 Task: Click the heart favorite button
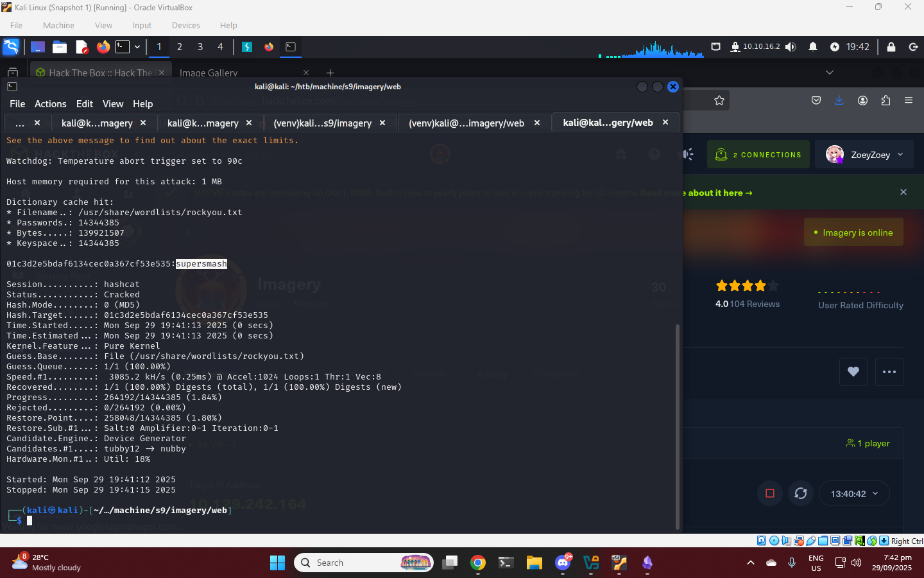(x=853, y=372)
